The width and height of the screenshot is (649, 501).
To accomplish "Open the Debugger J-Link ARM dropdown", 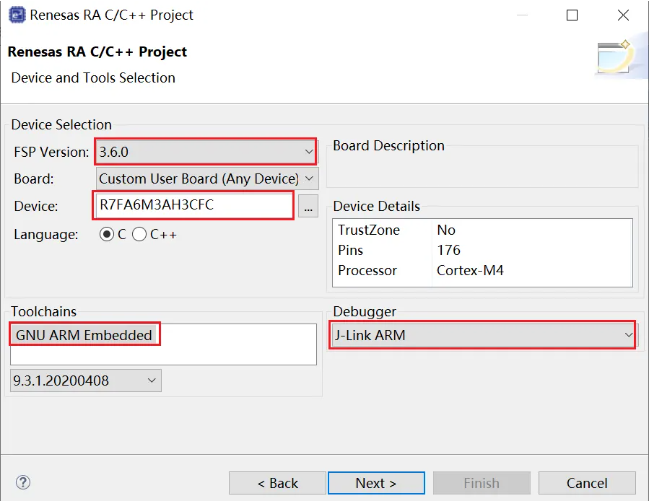I will 483,335.
